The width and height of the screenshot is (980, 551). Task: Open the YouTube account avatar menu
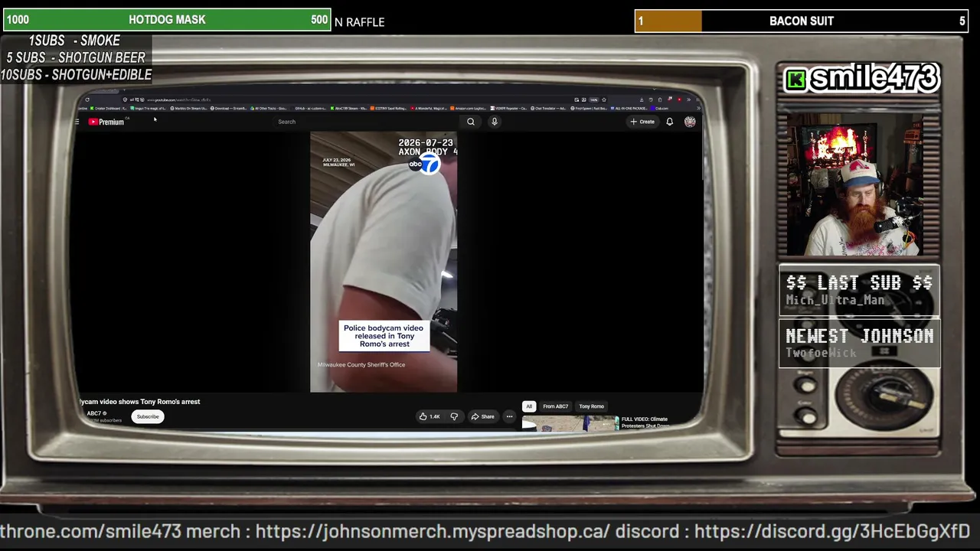[690, 122]
